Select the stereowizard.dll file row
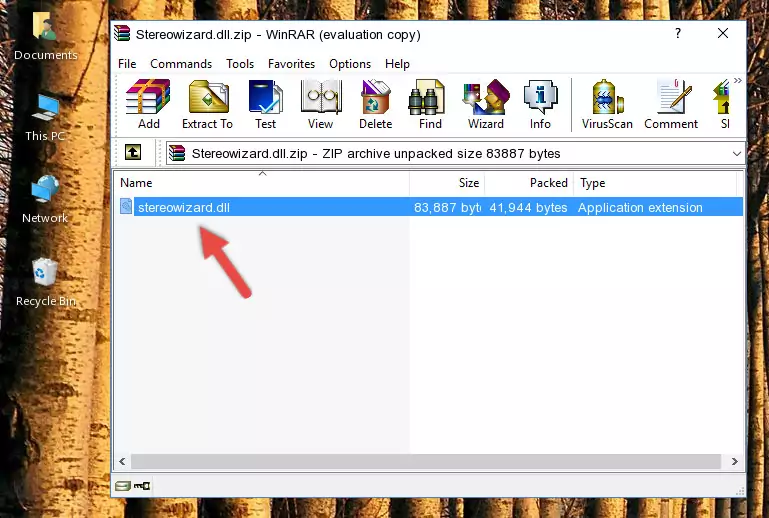 point(430,207)
